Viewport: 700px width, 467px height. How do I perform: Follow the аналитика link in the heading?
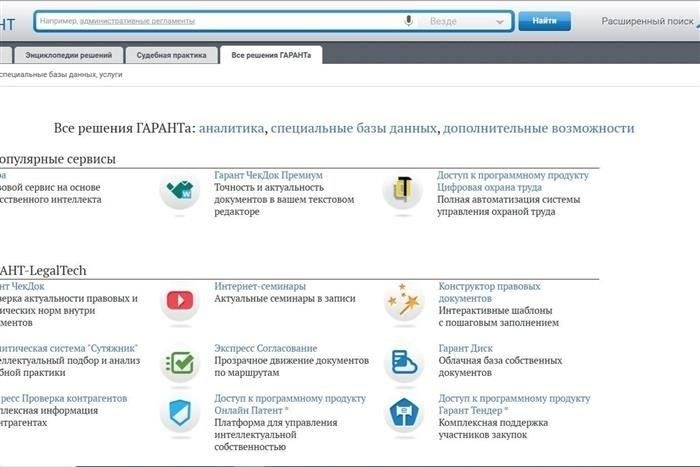point(232,128)
